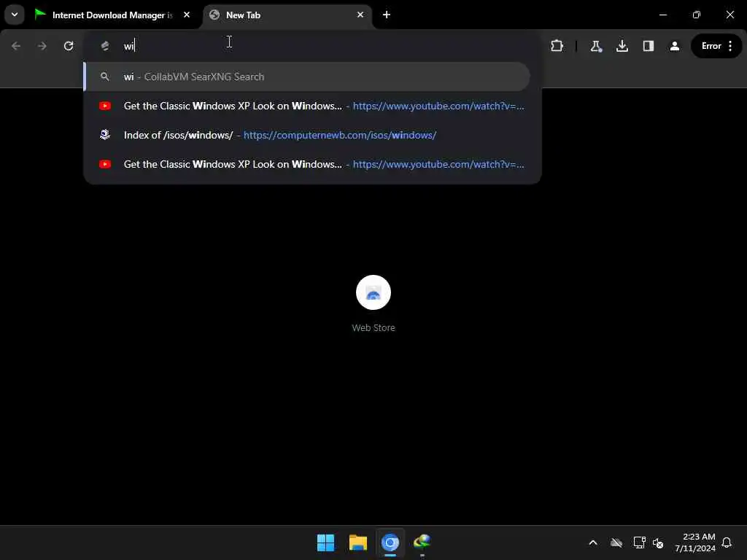Click the OneDrive cloud tray icon
The height and width of the screenshot is (560, 747).
pos(616,542)
